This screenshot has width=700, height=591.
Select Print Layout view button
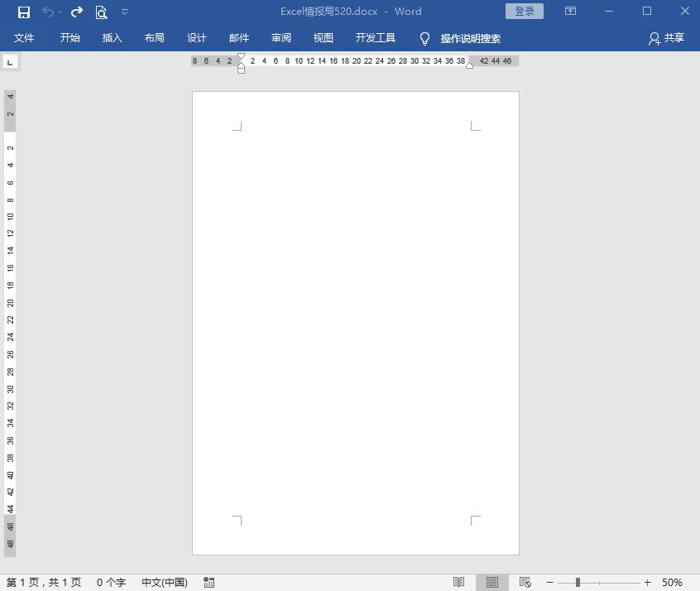click(492, 583)
